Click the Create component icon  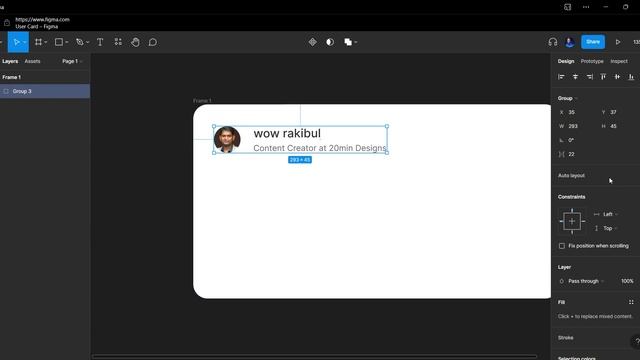[313, 42]
